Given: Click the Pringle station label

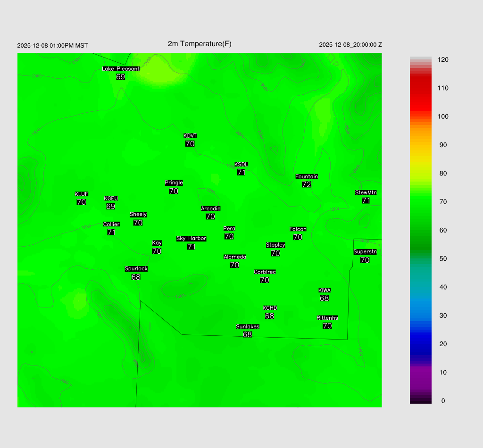Looking at the screenshot, I should [174, 183].
